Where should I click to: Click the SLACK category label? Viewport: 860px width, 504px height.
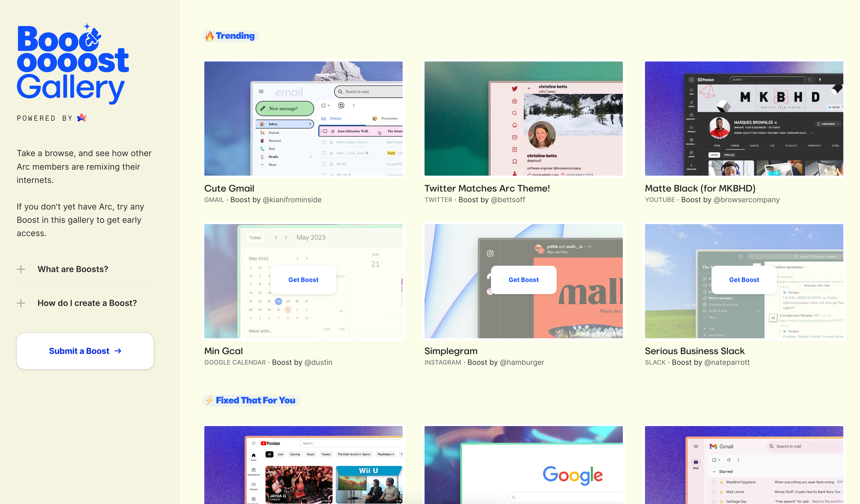click(655, 362)
